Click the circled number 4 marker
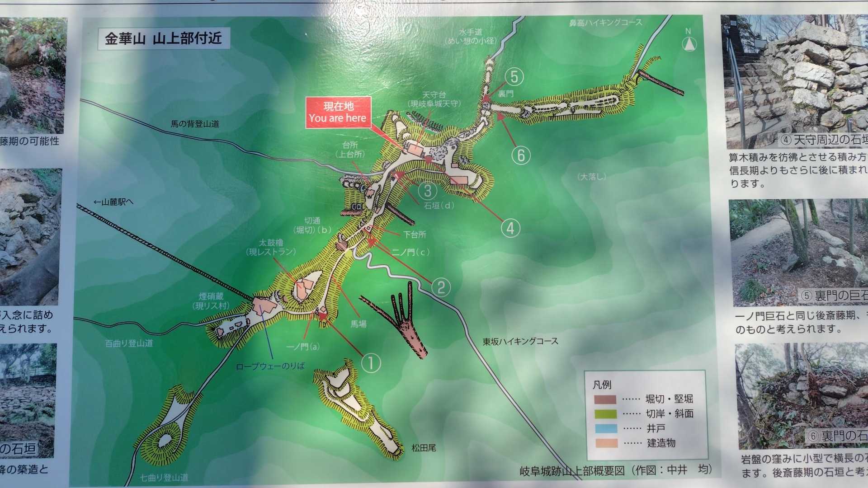Image resolution: width=868 pixels, height=488 pixels. click(x=510, y=228)
